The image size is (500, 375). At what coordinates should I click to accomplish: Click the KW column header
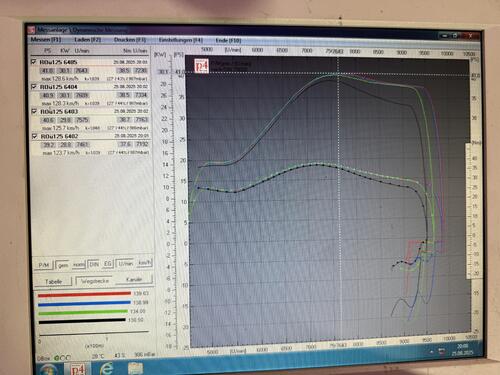(65, 51)
